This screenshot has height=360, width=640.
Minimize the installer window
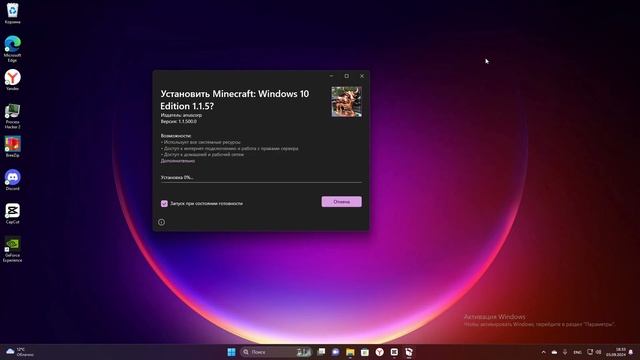331,76
